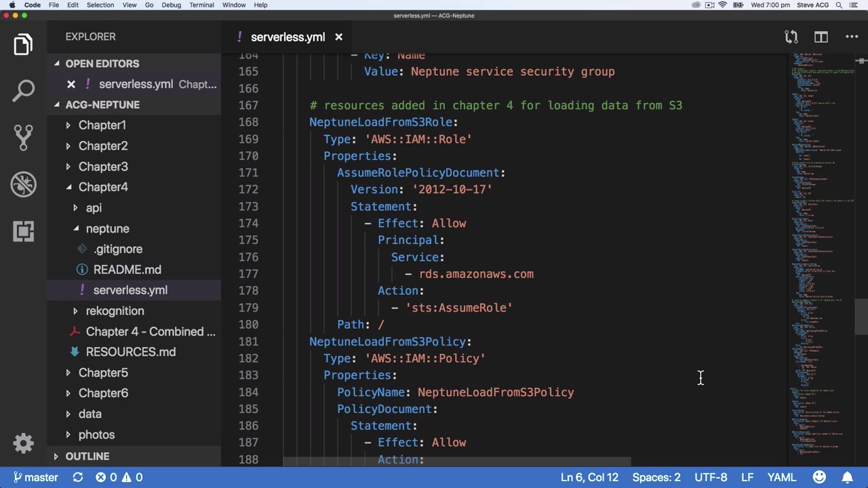Click the Manage gear icon
The height and width of the screenshot is (488, 868).
(x=23, y=443)
